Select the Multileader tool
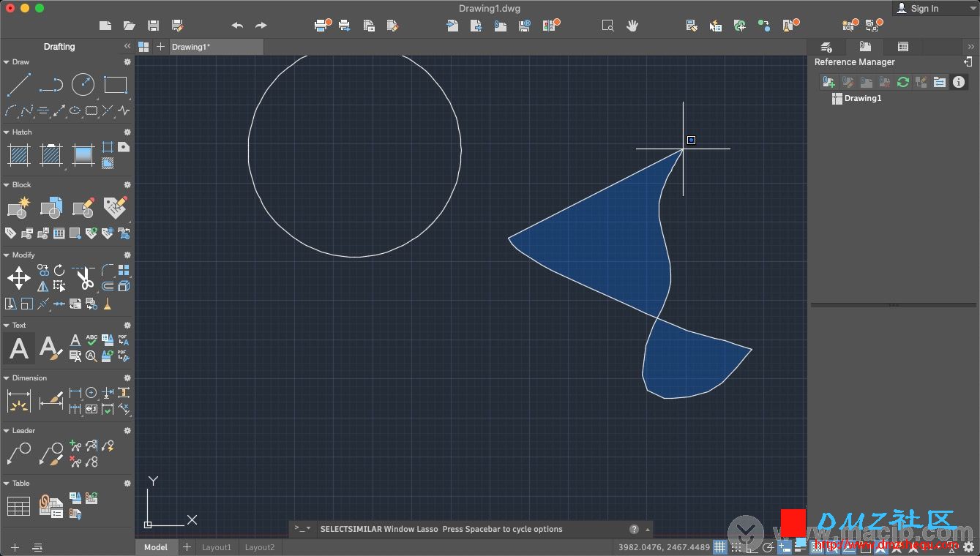The image size is (980, 556). (x=18, y=454)
